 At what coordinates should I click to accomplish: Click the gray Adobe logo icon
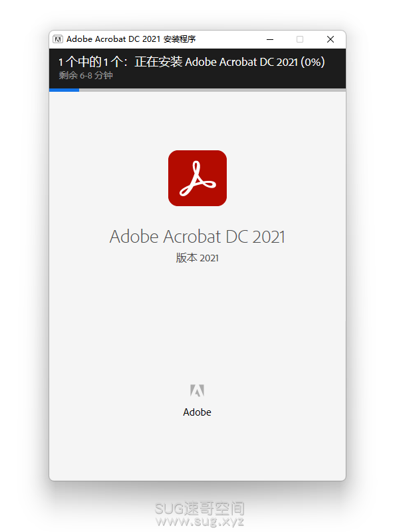pos(197,390)
